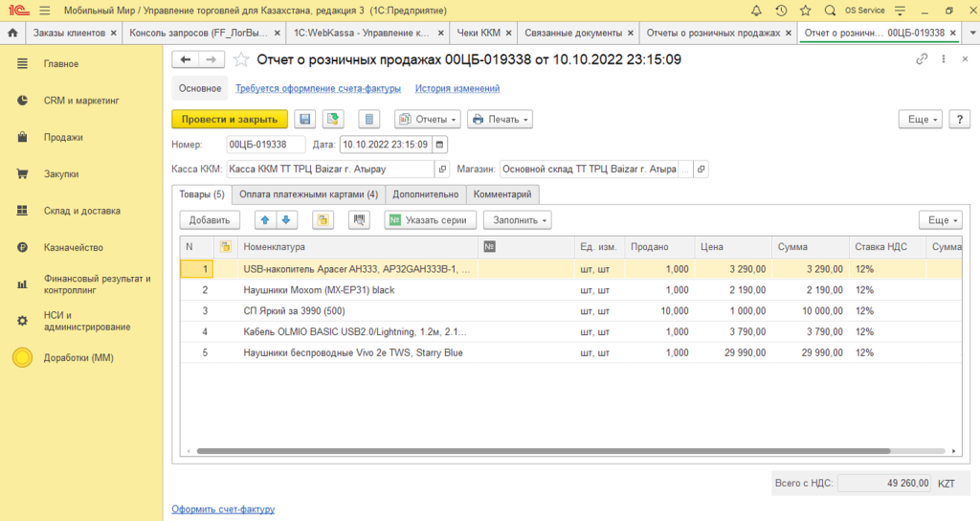Save document with floppy disk icon
This screenshot has height=521, width=980.
(x=305, y=119)
